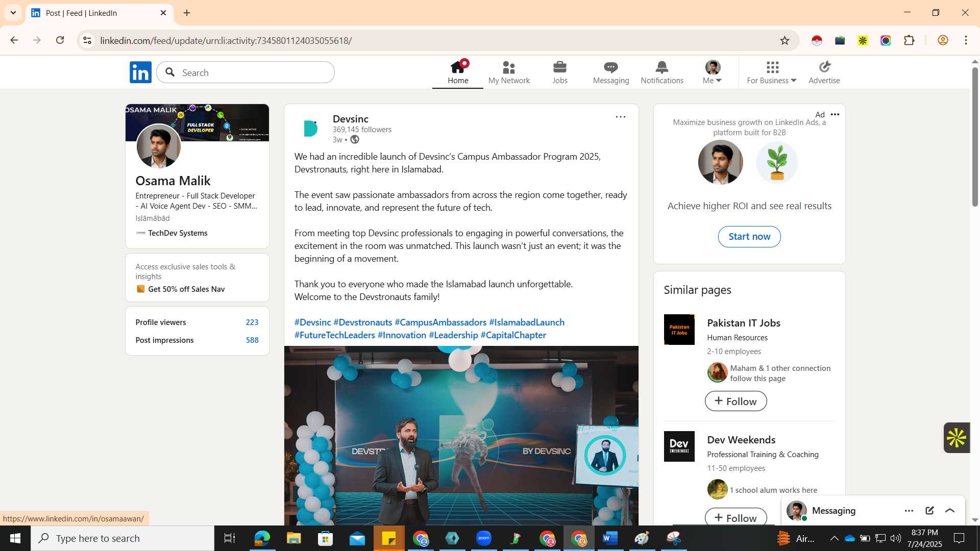The height and width of the screenshot is (551, 980).
Task: View site information in the address bar
Action: (x=87, y=40)
